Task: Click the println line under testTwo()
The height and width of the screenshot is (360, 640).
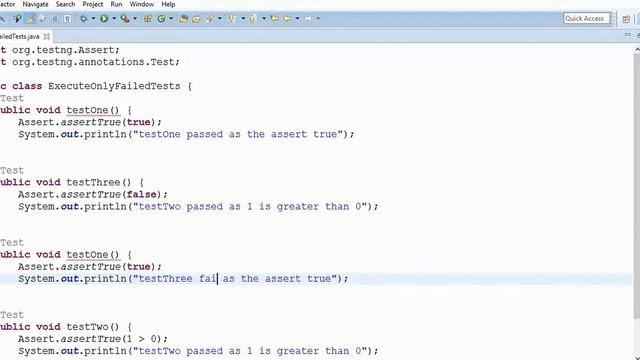Action: click(198, 351)
